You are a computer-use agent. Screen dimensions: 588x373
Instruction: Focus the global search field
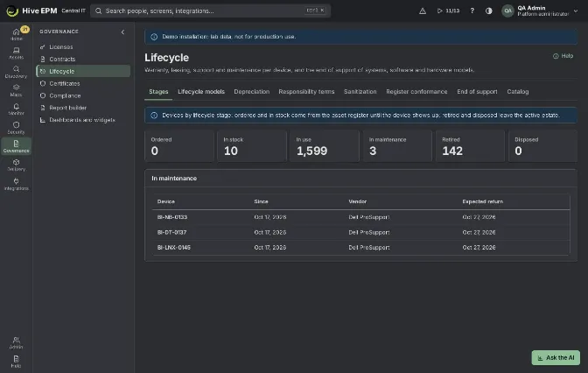tap(210, 11)
